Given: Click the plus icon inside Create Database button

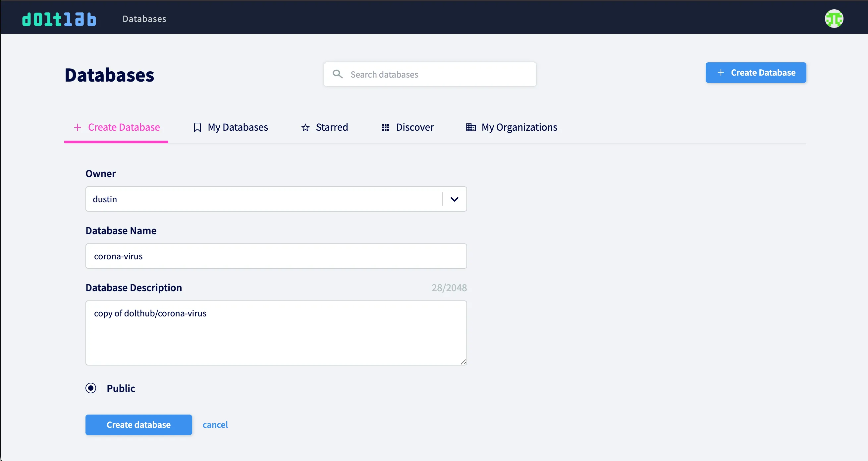Looking at the screenshot, I should coord(721,73).
